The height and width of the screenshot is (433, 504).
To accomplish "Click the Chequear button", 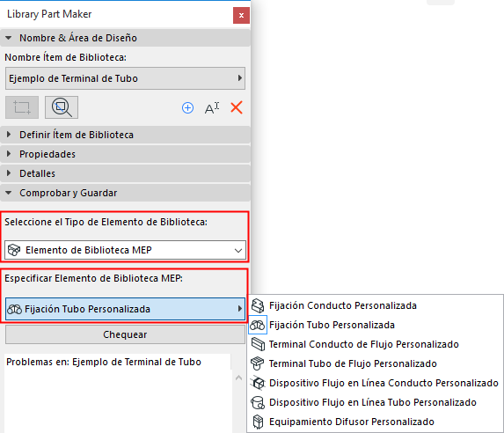I will tap(126, 334).
